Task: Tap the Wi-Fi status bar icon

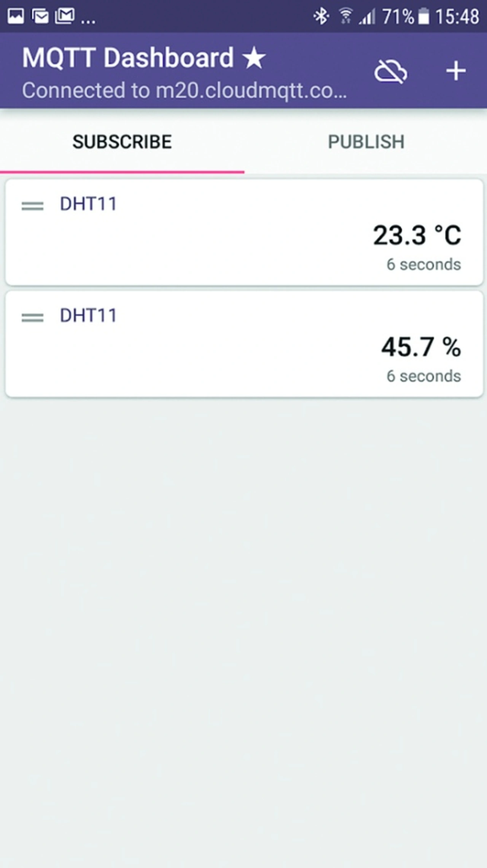Action: click(x=345, y=16)
